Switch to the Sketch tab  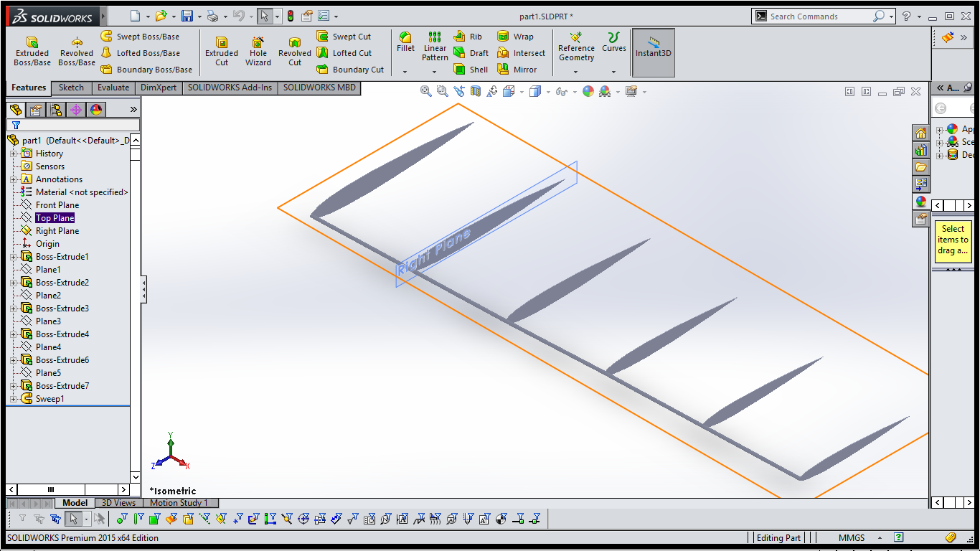click(71, 88)
